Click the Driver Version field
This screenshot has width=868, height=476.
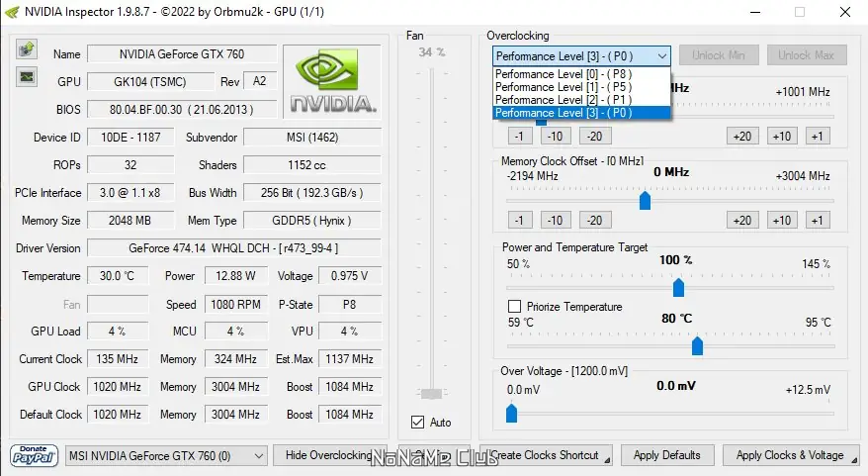coord(234,248)
